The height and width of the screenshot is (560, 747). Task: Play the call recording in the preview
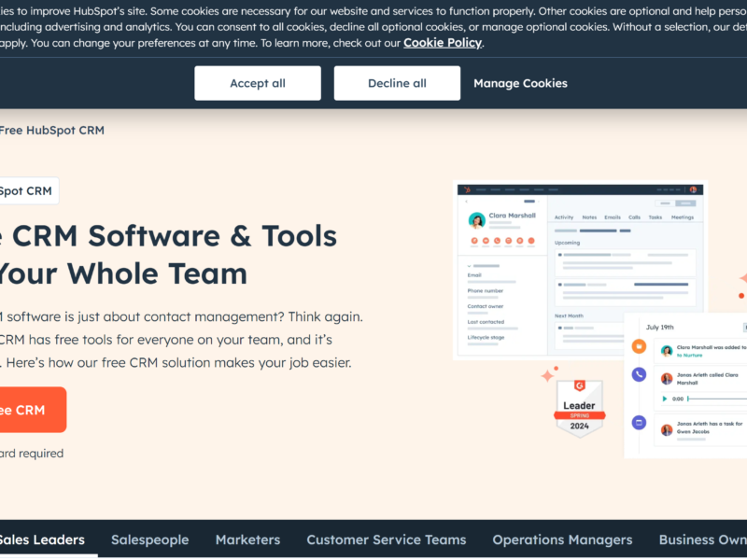point(665,399)
